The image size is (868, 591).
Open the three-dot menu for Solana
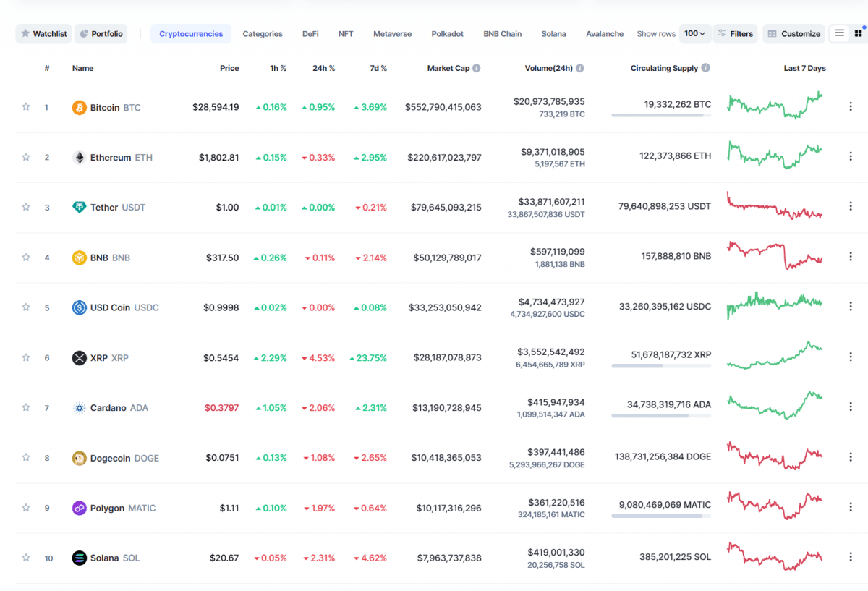point(851,556)
